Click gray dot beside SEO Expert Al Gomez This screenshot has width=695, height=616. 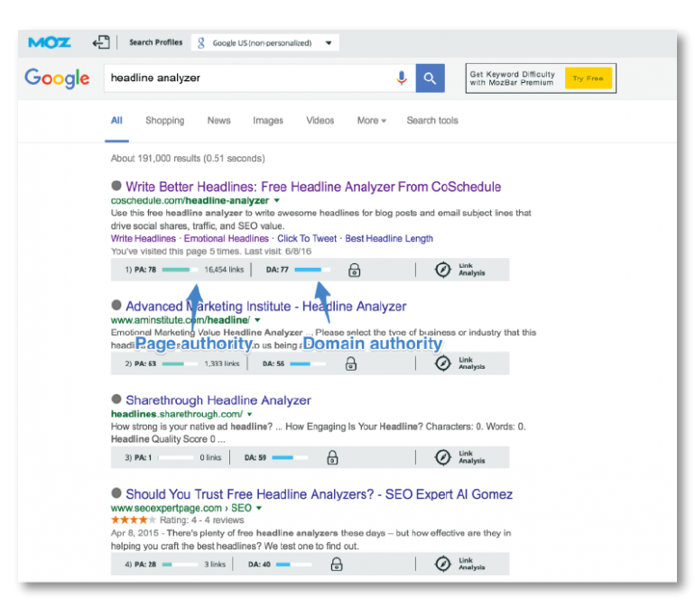pos(116,492)
